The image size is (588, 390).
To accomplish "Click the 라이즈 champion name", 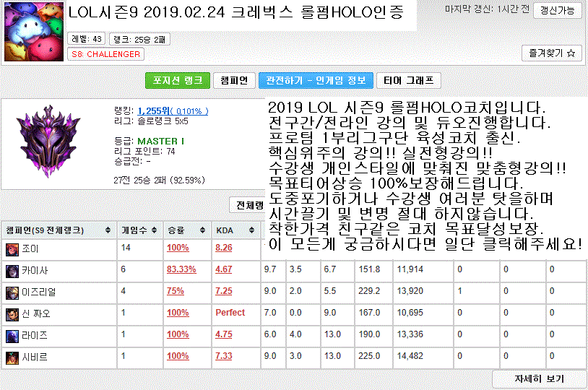I will click(x=35, y=336).
